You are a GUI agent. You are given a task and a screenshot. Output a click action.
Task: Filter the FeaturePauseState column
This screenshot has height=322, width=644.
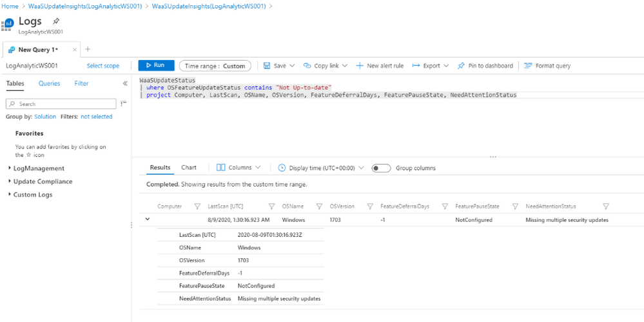point(516,206)
